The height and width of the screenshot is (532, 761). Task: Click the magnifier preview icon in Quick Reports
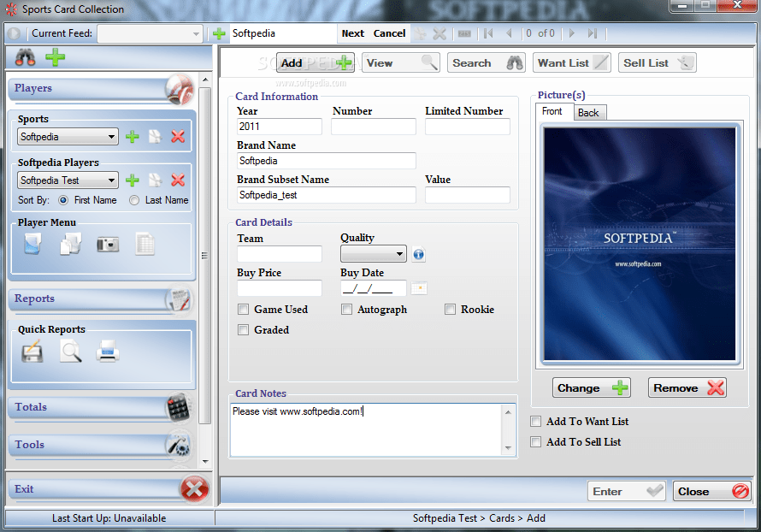[70, 351]
